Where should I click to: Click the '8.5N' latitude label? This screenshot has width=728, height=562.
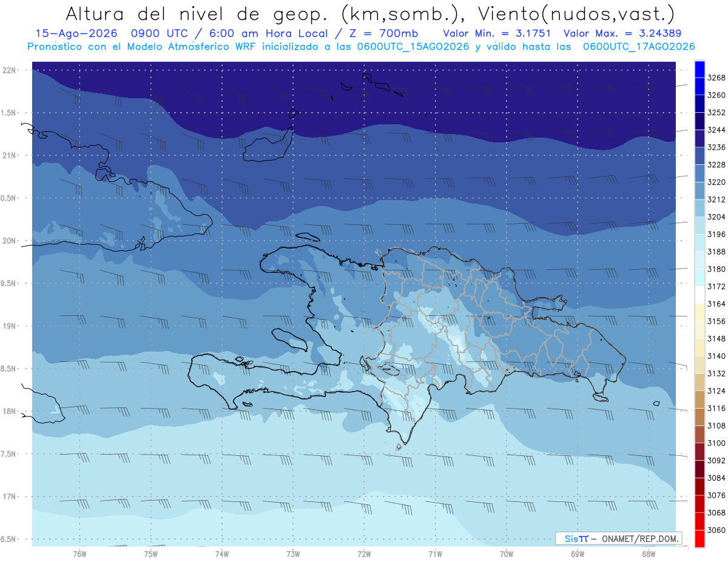pyautogui.click(x=8, y=369)
